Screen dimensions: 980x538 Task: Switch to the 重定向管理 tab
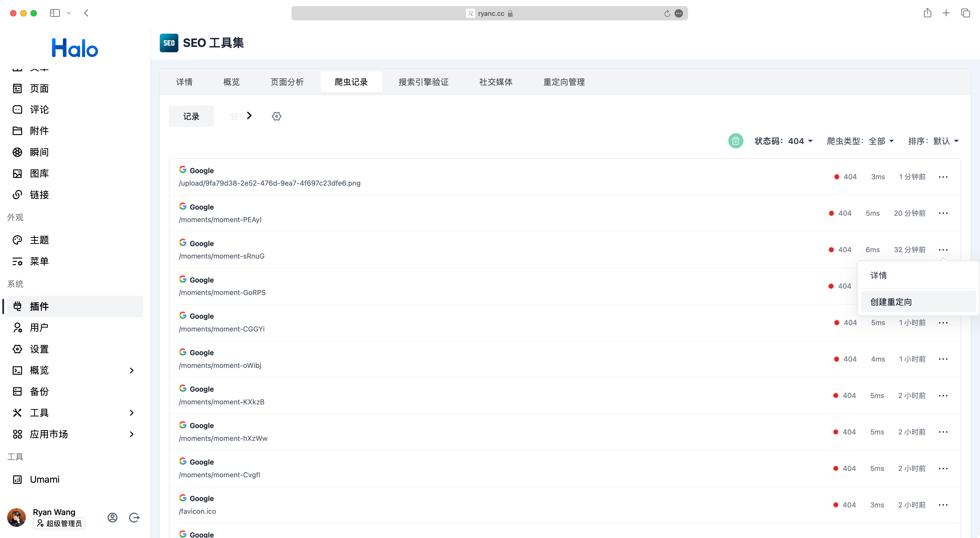click(x=564, y=82)
